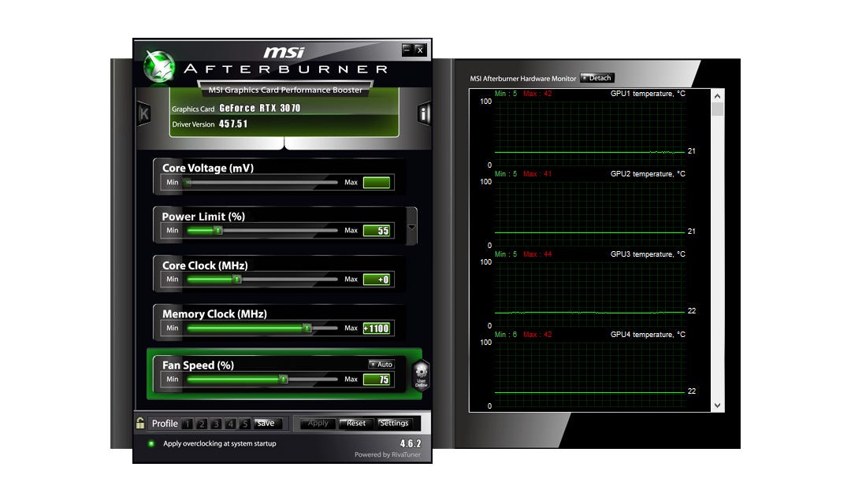Reset settings to defaults
This screenshot has height=504, width=851.
(x=356, y=423)
